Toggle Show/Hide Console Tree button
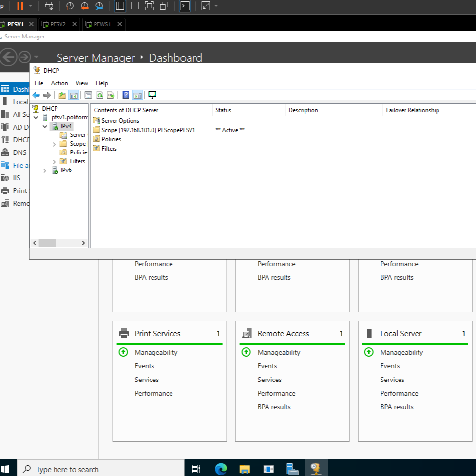 coord(74,95)
